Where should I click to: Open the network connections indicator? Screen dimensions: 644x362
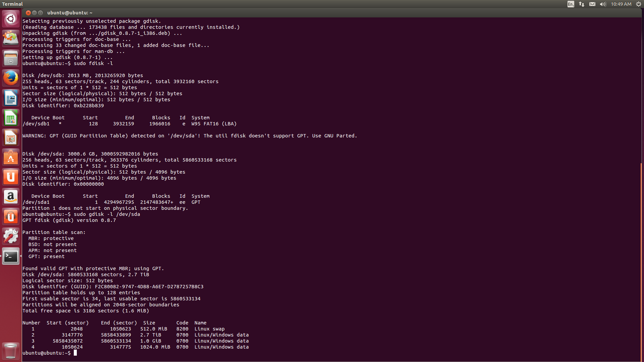pos(582,4)
